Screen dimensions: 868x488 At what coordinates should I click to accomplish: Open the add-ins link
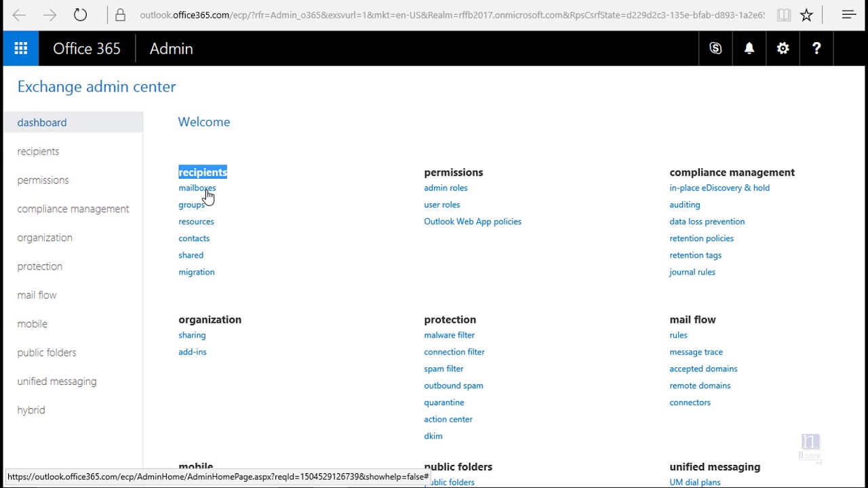[x=193, y=352]
